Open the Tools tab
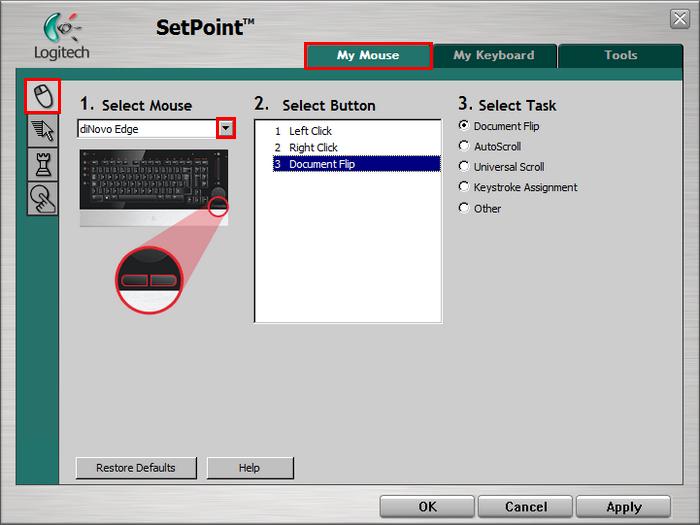The width and height of the screenshot is (700, 525). click(621, 55)
